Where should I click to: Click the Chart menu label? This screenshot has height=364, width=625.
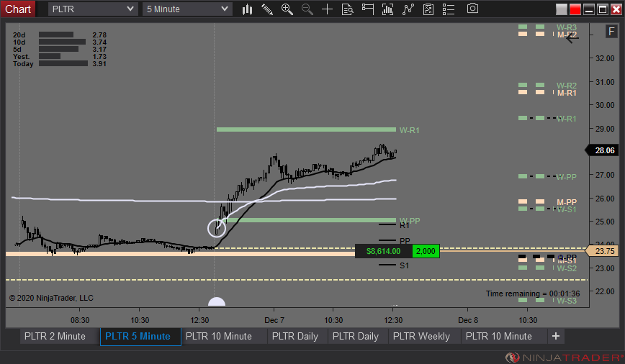point(18,9)
